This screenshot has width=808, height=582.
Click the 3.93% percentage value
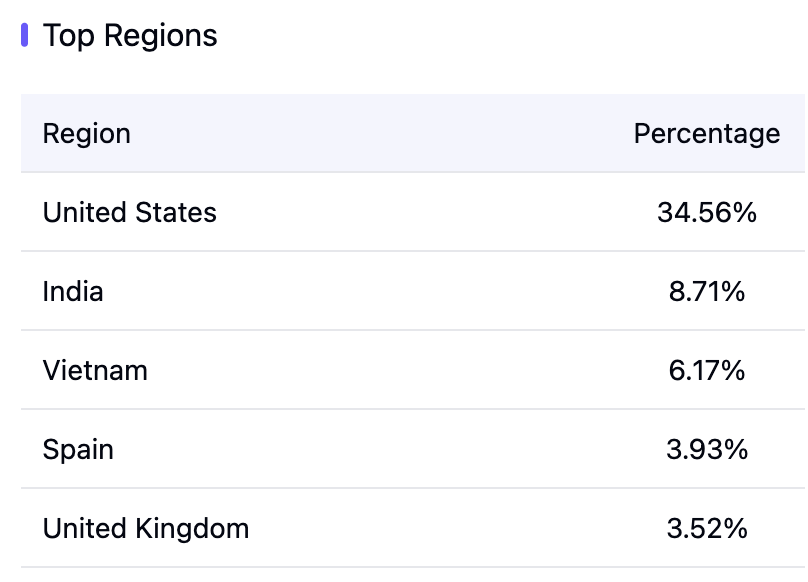pos(706,449)
